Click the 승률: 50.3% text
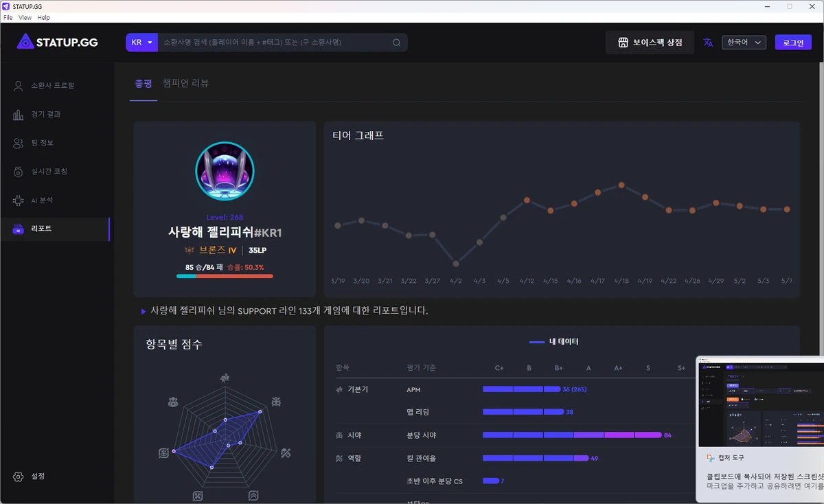Viewport: 824px width, 504px height. [245, 267]
